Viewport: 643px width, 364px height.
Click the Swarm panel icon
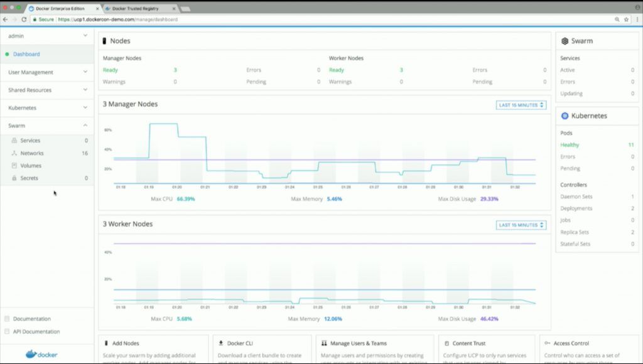[x=565, y=41]
